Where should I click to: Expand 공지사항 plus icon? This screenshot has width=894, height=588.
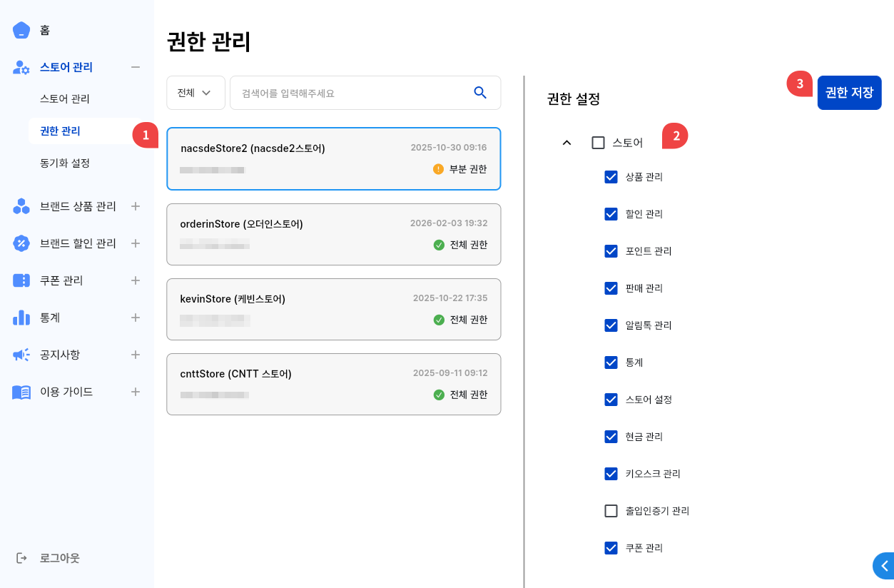tap(136, 355)
